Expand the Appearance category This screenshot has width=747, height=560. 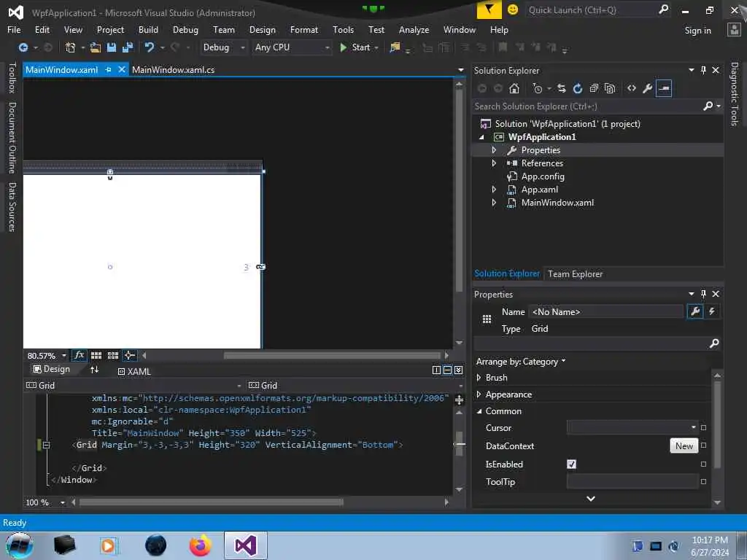pyautogui.click(x=479, y=394)
